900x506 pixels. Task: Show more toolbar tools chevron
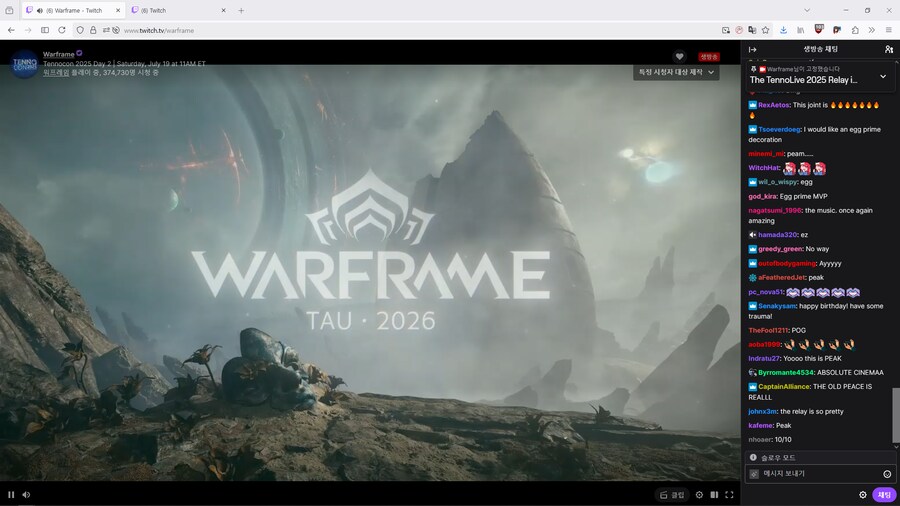point(871,30)
